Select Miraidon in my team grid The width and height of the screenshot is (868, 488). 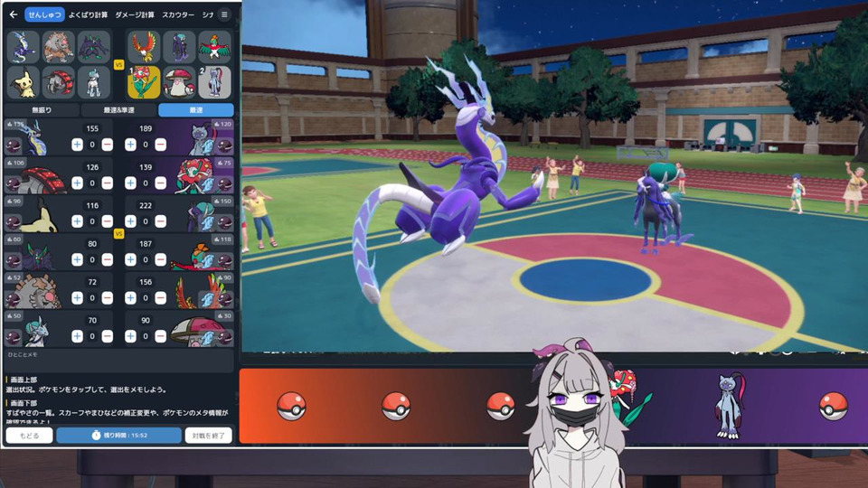coord(24,47)
